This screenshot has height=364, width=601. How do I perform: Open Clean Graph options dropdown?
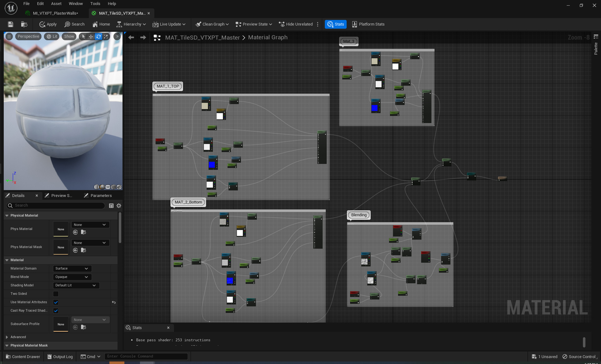[x=212, y=24]
